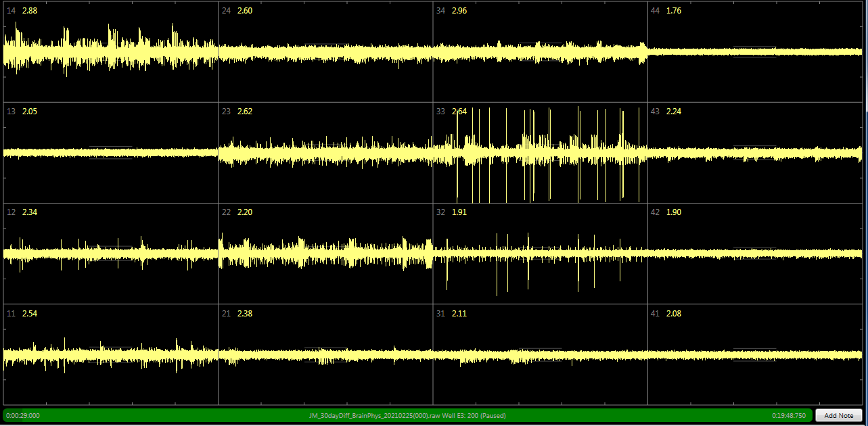Viewport: 868px width, 426px height.
Task: Select electrode 44 waveform panel
Action: click(755, 52)
